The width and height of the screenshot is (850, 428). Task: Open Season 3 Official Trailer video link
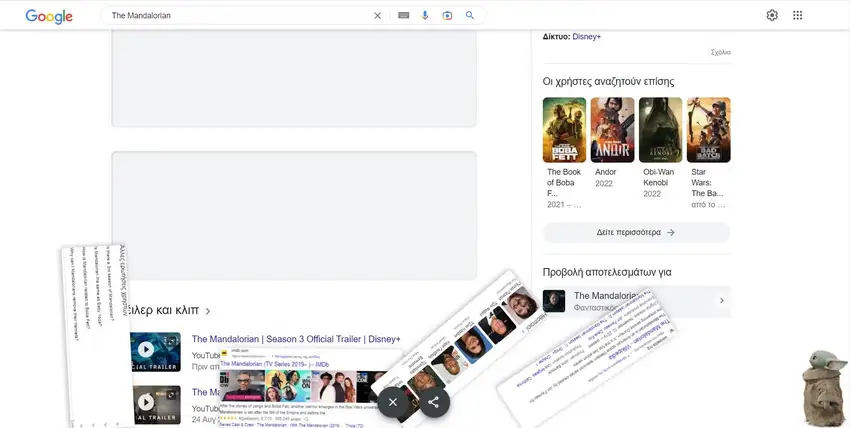click(295, 339)
